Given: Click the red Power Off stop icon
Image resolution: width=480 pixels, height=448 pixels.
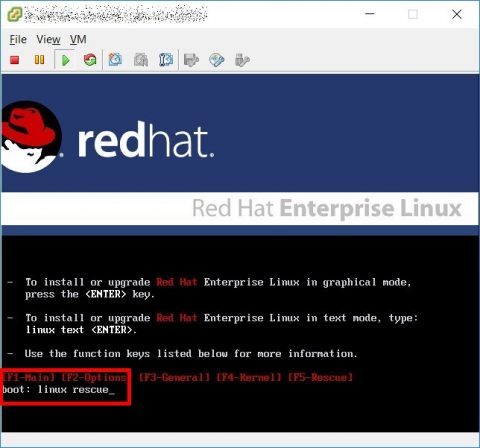Looking at the screenshot, I should click(15, 60).
